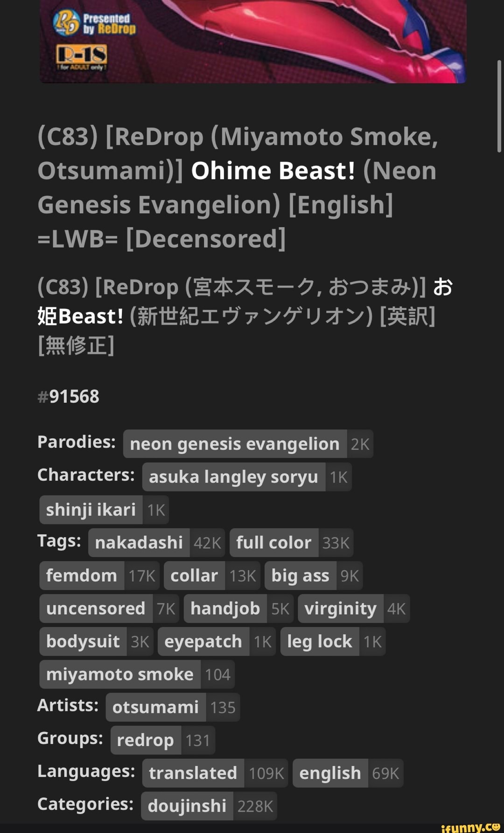
Task: Click the shinji ikari character tag
Action: (x=91, y=510)
